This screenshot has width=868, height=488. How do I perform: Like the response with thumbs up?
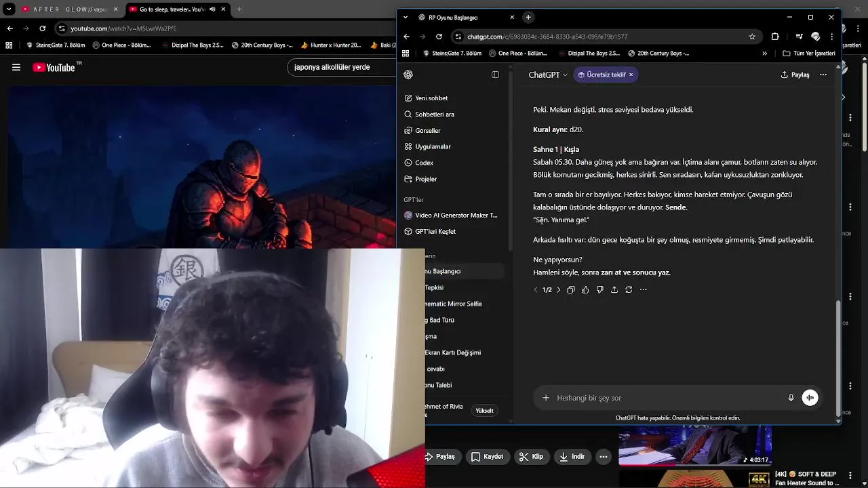[x=585, y=290]
